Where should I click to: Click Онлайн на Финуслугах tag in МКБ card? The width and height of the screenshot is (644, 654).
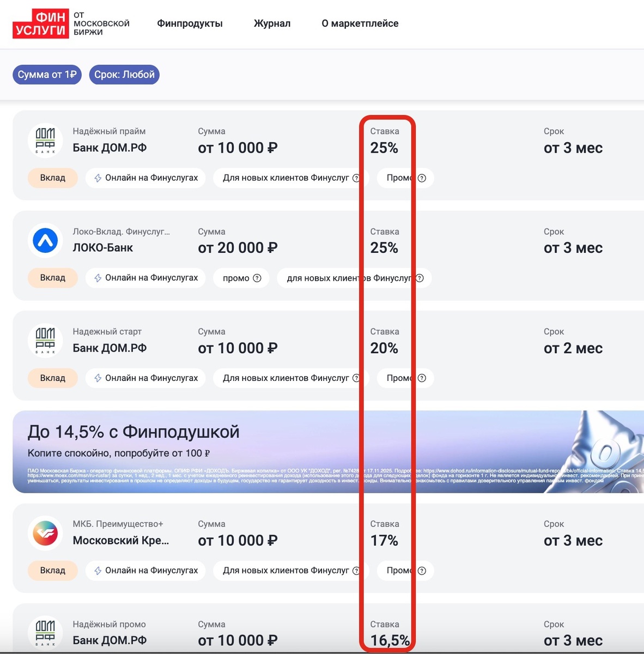[145, 571]
